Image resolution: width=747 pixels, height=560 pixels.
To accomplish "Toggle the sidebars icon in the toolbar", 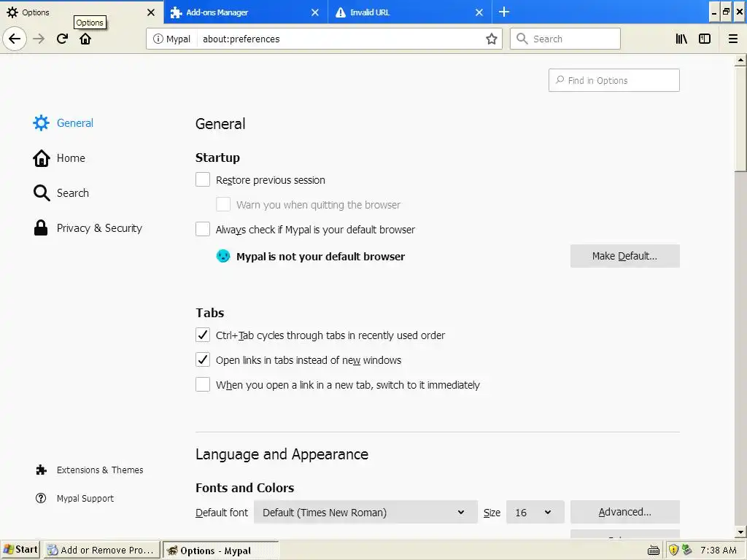I will [x=705, y=39].
